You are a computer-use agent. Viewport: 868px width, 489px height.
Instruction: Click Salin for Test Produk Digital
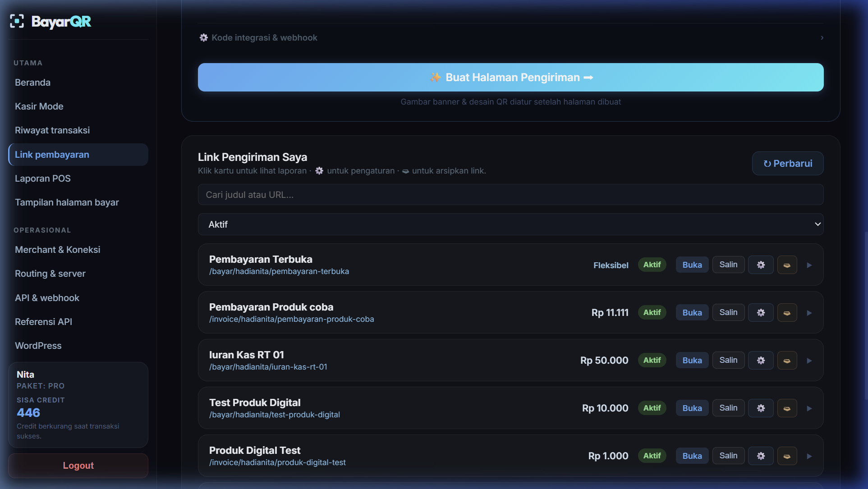coord(728,408)
